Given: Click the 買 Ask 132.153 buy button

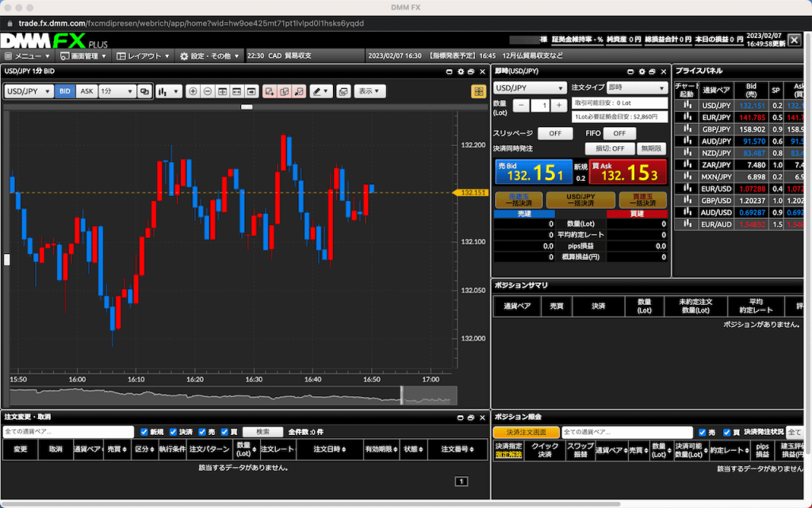Looking at the screenshot, I should (628, 172).
